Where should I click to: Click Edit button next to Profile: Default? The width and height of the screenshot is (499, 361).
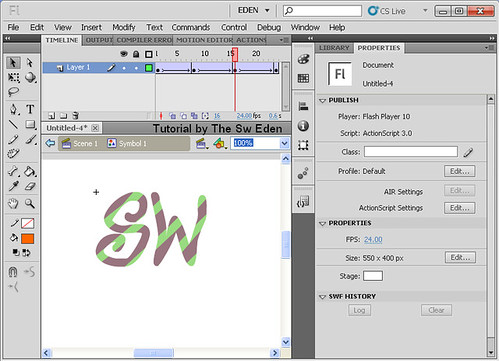coord(460,171)
